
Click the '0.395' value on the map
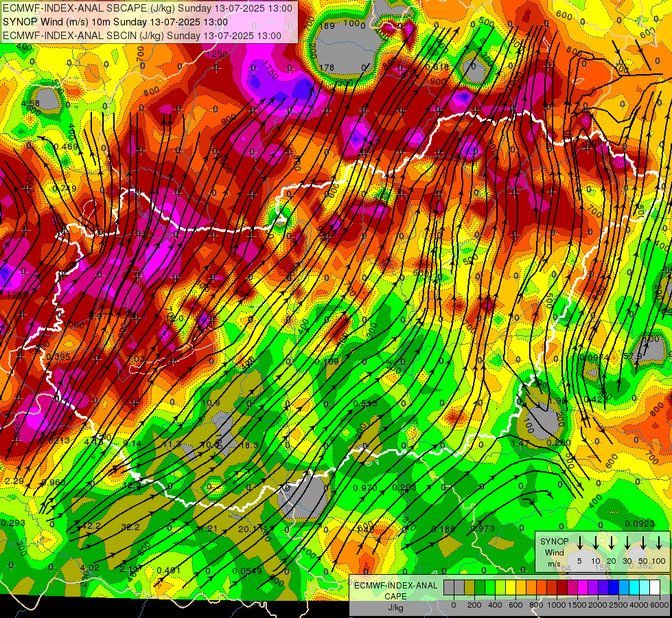[x=58, y=357]
